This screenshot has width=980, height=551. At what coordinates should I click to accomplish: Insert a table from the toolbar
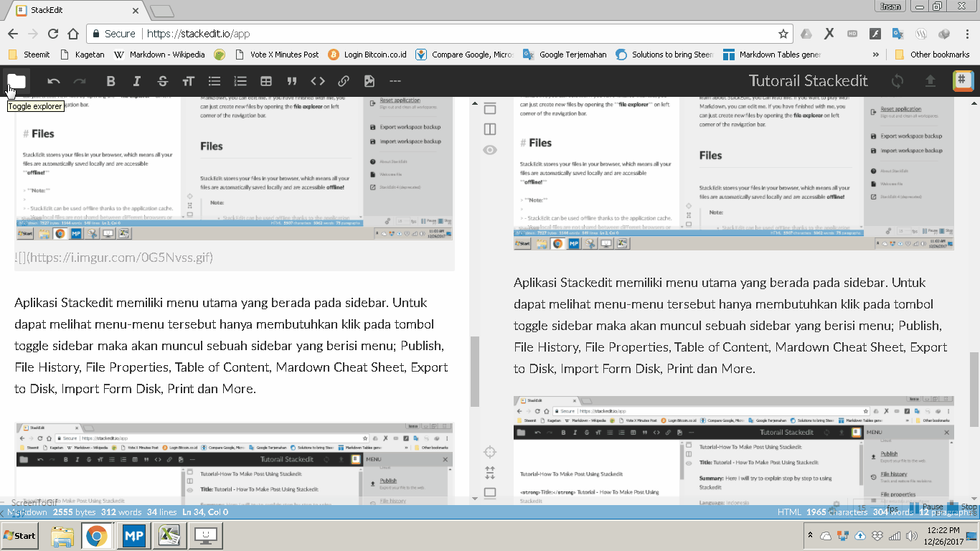tap(265, 81)
